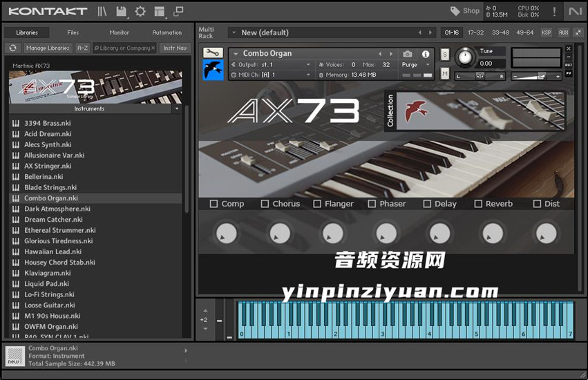Click the refresh libraries icon
The image size is (588, 380).
[12, 48]
